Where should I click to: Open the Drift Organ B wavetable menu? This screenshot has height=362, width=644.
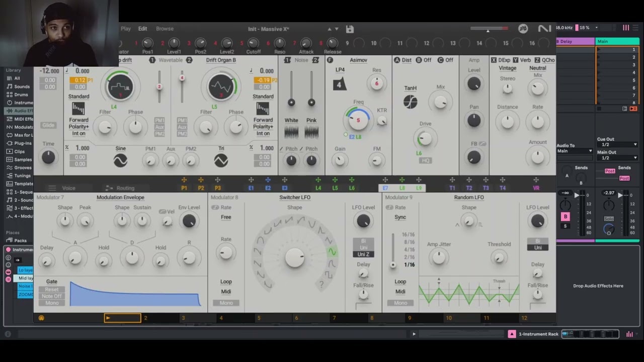coord(221,60)
